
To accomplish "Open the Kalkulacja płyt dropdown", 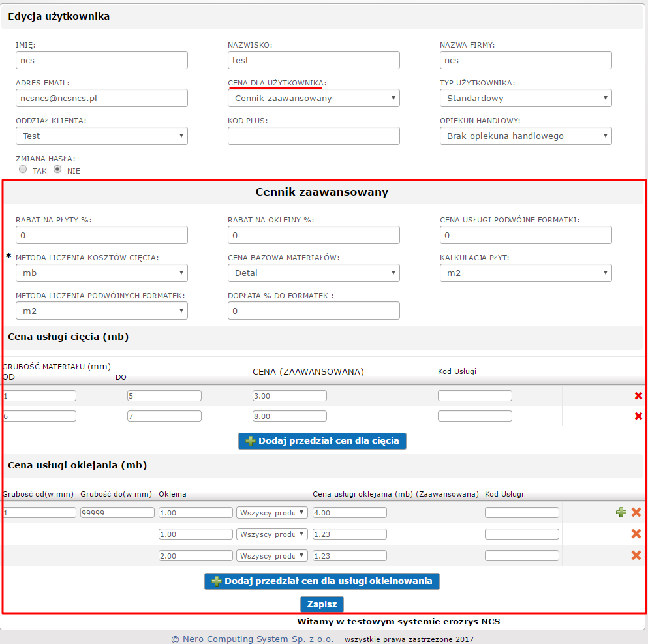I will pyautogui.click(x=525, y=273).
